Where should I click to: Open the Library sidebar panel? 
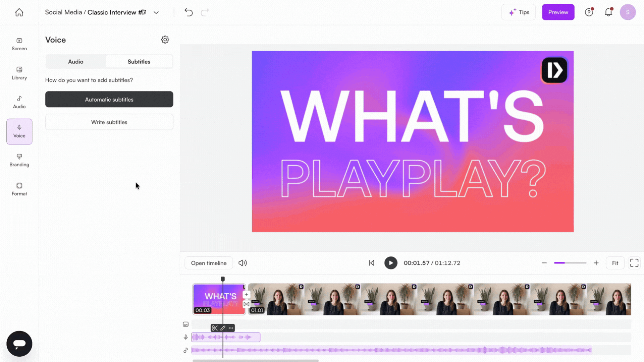click(x=19, y=73)
